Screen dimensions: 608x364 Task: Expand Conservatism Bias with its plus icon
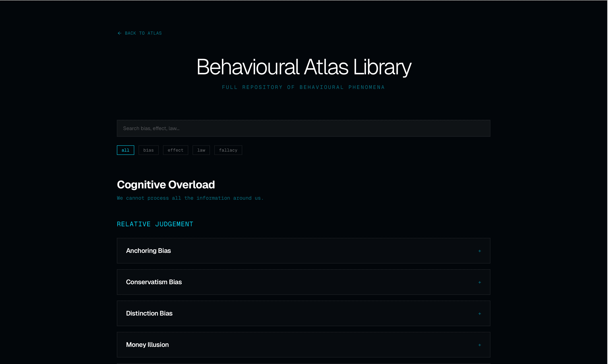click(x=480, y=282)
